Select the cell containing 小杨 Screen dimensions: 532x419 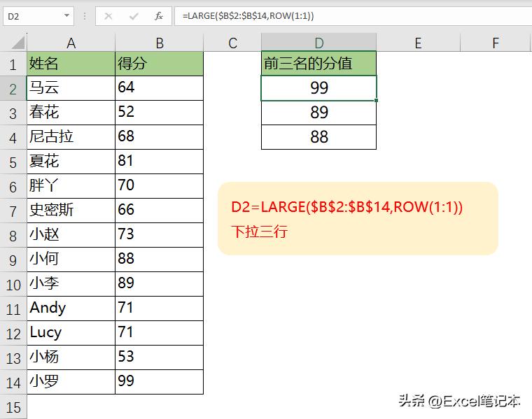[x=71, y=357]
